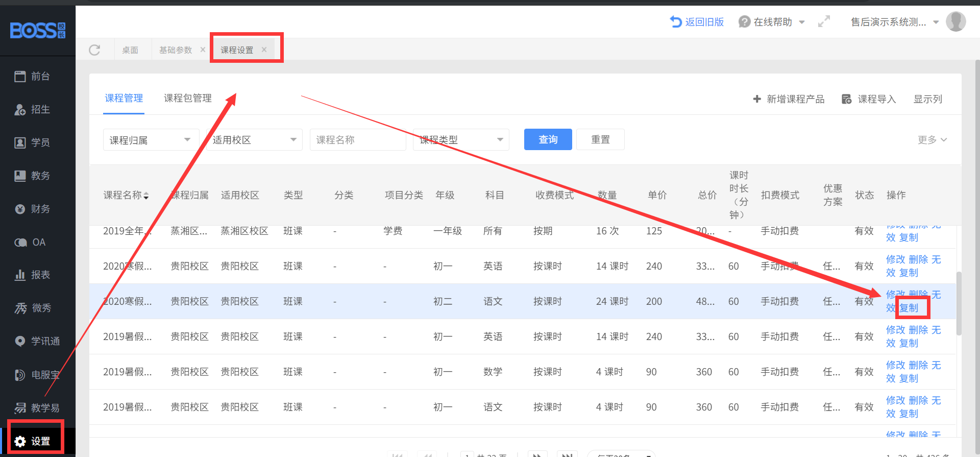Open the 课程归属 dropdown
The height and width of the screenshot is (457, 980).
click(151, 140)
